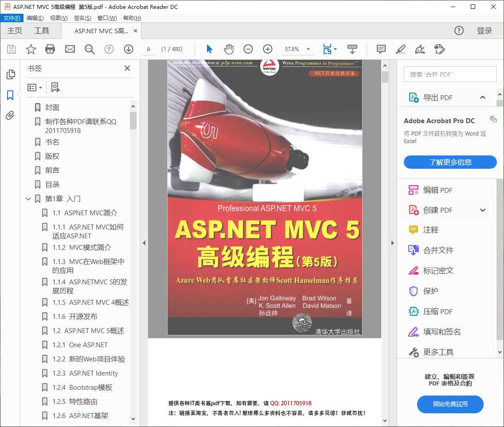Zoom in with the plus icon
The height and width of the screenshot is (427, 504).
pyautogui.click(x=267, y=49)
